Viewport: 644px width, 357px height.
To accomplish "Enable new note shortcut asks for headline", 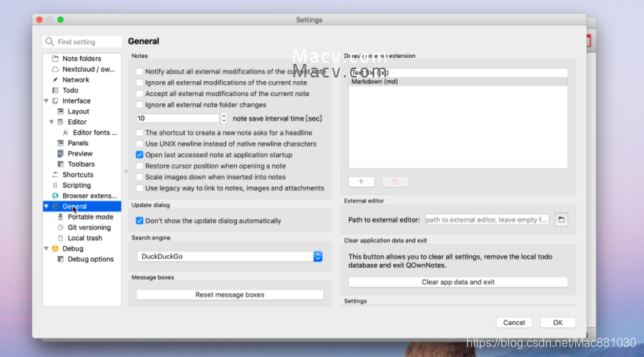I will coord(140,132).
